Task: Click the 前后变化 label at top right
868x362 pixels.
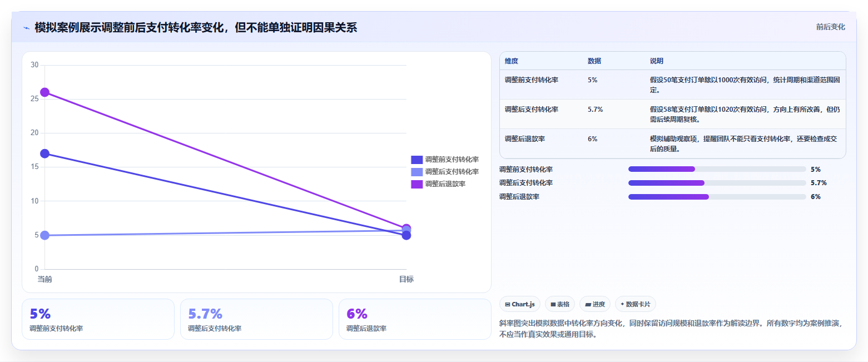Action: [x=830, y=27]
